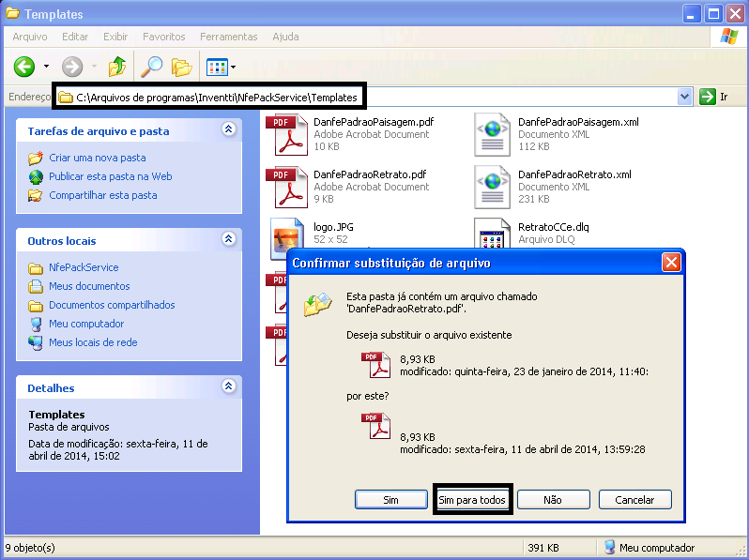
Task: Open DanfePadraoPaisagem.pdf file icon
Action: [285, 134]
